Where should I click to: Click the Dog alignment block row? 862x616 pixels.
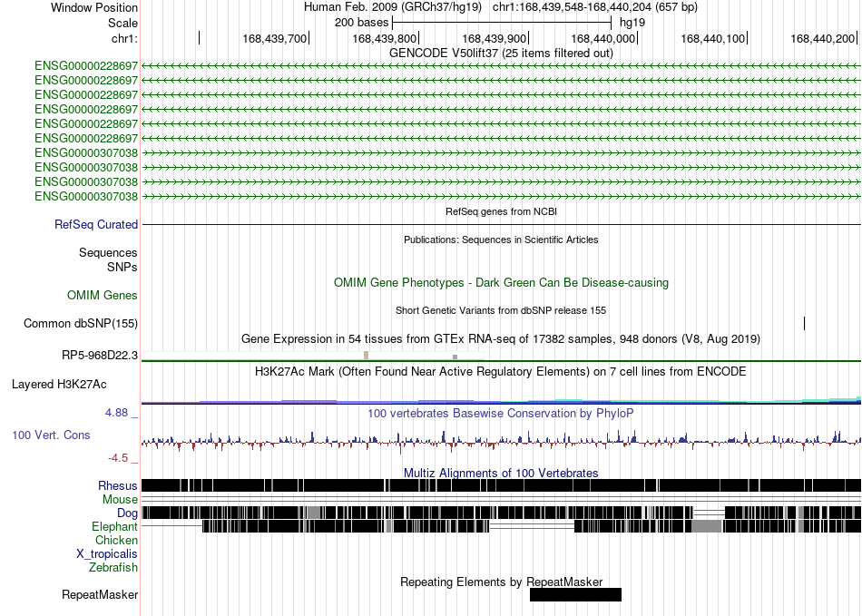click(502, 513)
